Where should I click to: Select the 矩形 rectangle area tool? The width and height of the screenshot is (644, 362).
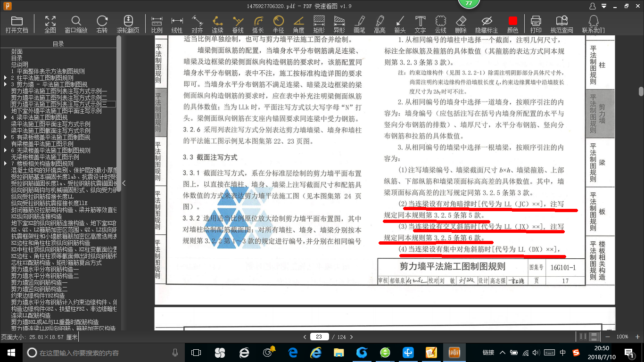(319, 24)
